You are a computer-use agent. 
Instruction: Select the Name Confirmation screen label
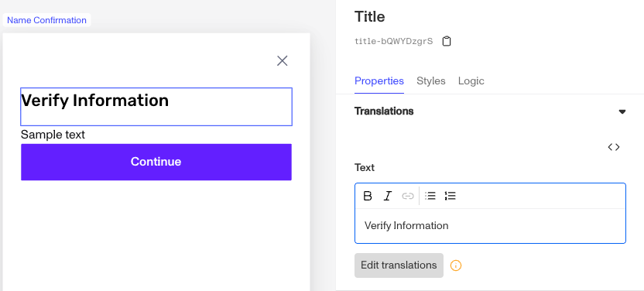coord(46,20)
